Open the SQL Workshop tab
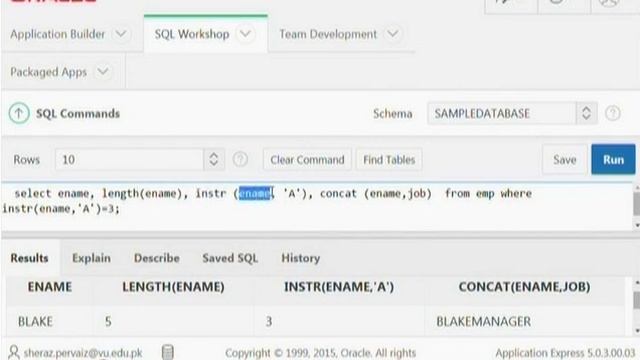The height and width of the screenshot is (360, 640). point(192,34)
